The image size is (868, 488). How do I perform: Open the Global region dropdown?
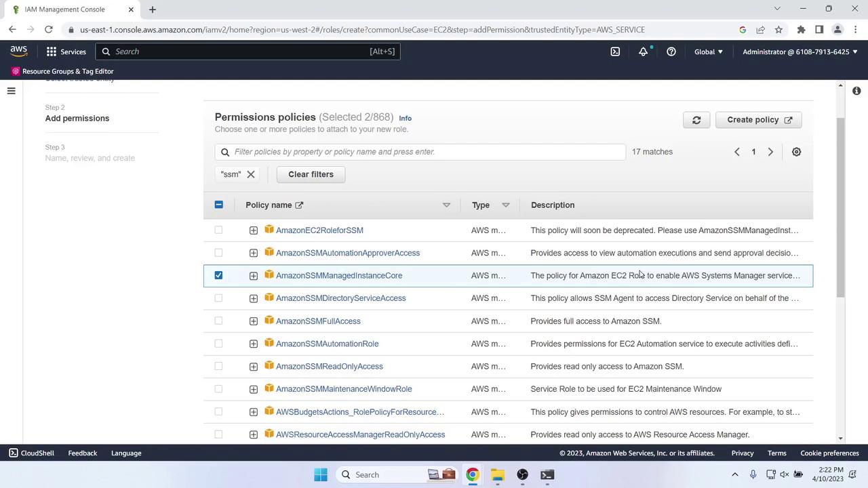(x=709, y=52)
